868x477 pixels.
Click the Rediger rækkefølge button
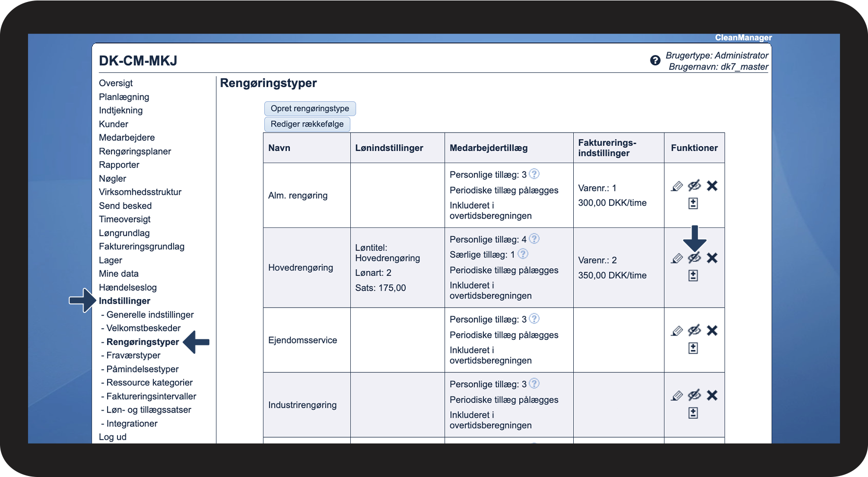click(307, 124)
